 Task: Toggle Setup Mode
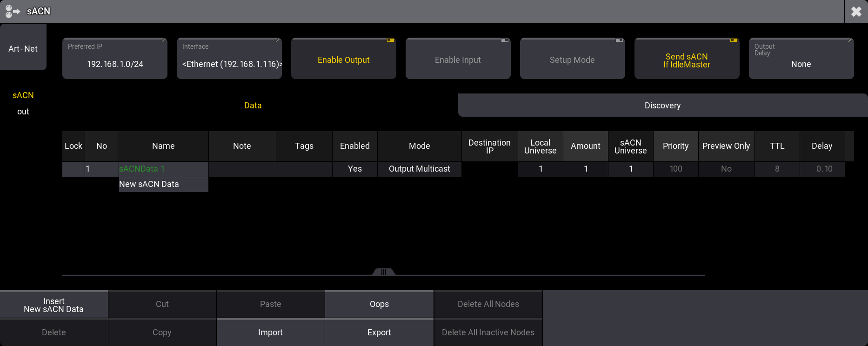pos(572,60)
